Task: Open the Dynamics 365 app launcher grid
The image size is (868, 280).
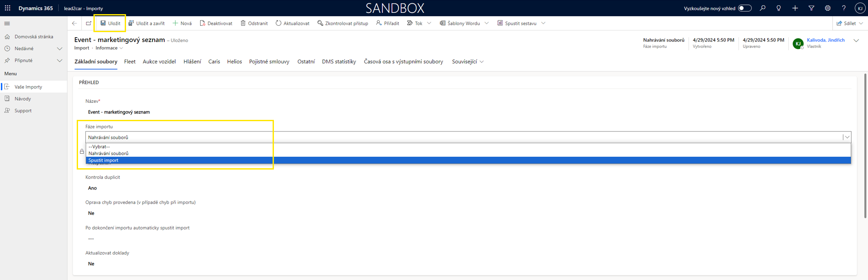Action: click(x=8, y=8)
